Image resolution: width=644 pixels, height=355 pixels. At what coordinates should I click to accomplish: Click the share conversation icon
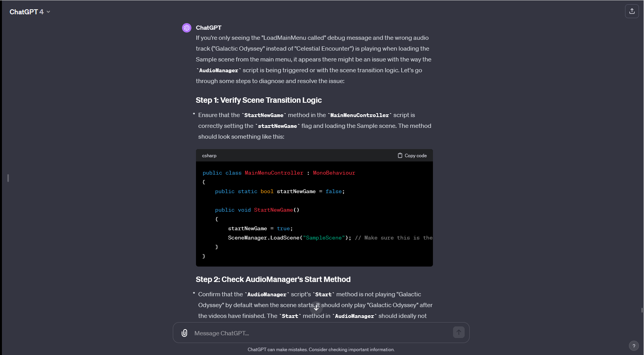click(632, 11)
